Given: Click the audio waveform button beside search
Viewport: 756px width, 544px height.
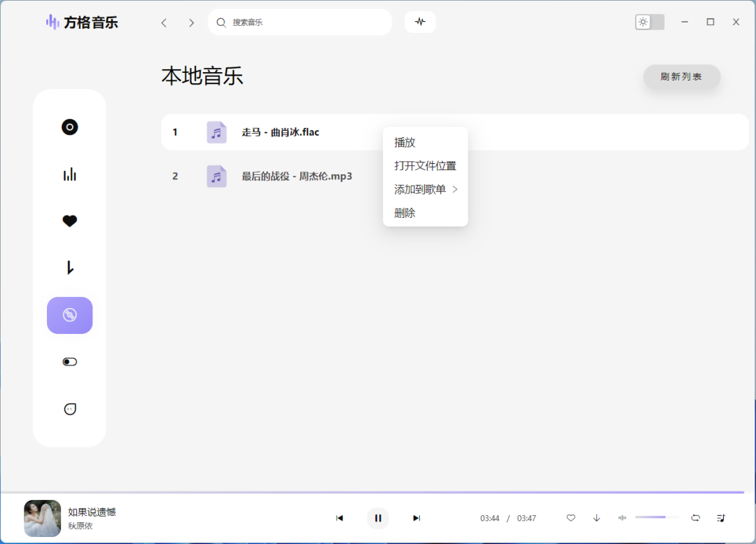Looking at the screenshot, I should [420, 22].
